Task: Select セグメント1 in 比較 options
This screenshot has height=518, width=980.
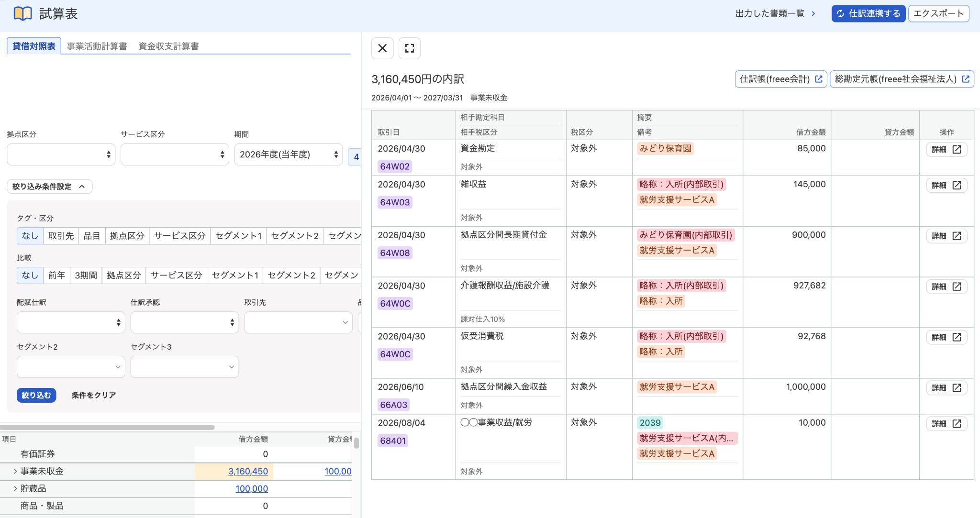Action: pyautogui.click(x=235, y=275)
